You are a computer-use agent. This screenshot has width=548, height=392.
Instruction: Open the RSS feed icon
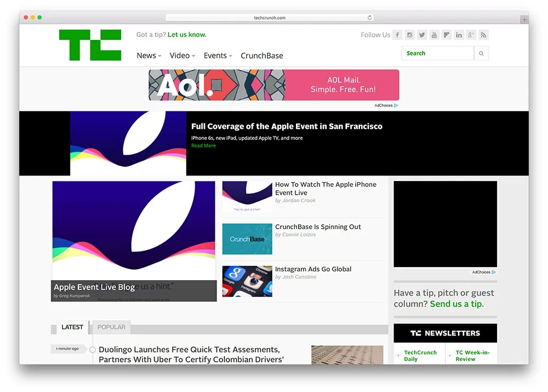483,35
